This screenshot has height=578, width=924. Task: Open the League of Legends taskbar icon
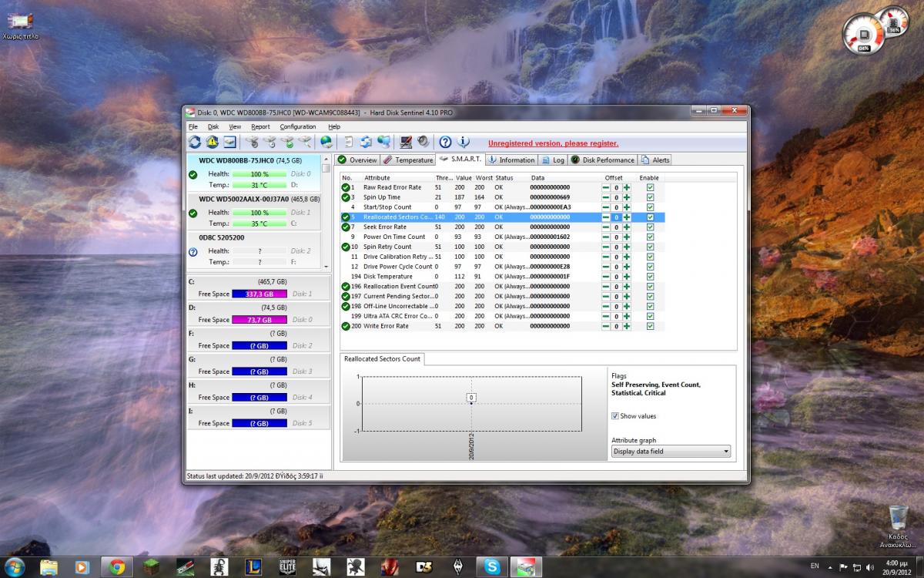coord(253,567)
